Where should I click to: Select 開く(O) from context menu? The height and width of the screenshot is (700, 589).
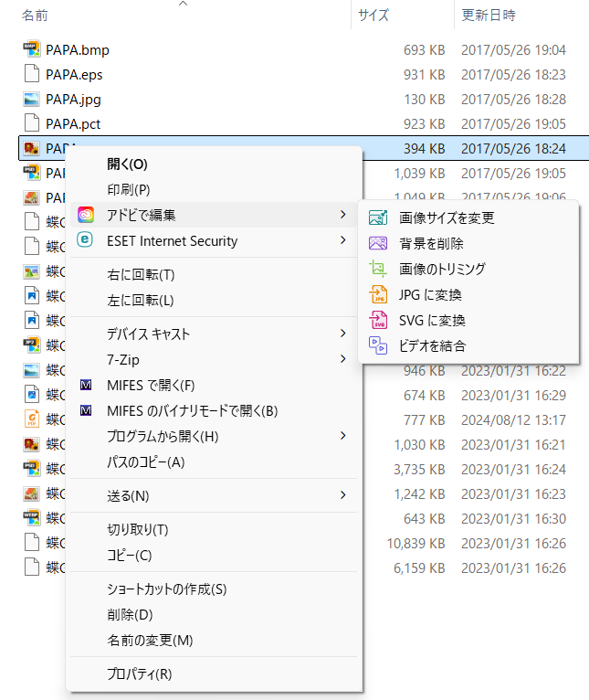[x=127, y=164]
